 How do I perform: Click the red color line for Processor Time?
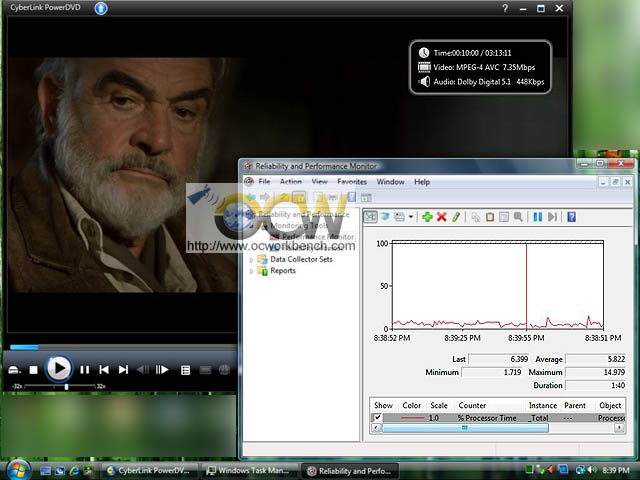(412, 418)
